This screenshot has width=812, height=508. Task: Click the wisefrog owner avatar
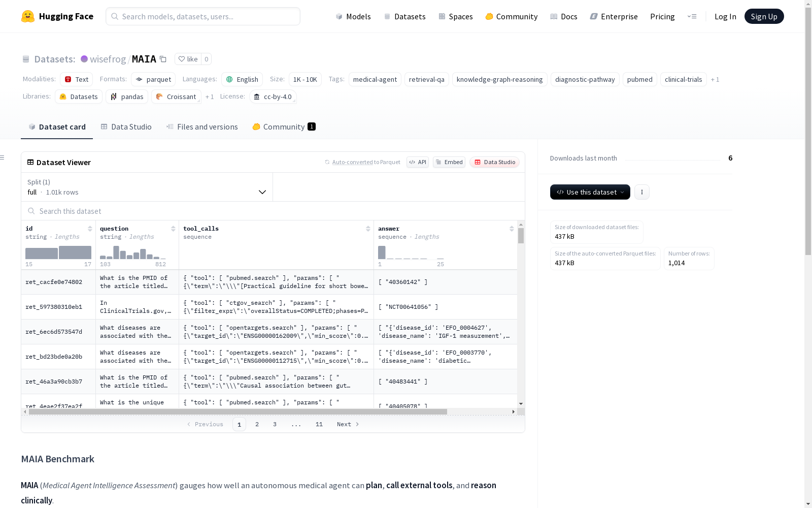click(x=84, y=59)
